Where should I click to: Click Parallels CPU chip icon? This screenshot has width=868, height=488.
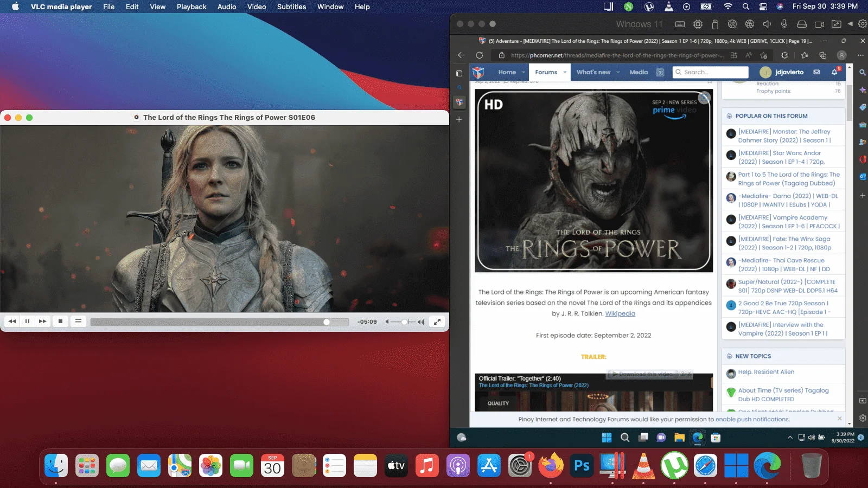click(698, 24)
